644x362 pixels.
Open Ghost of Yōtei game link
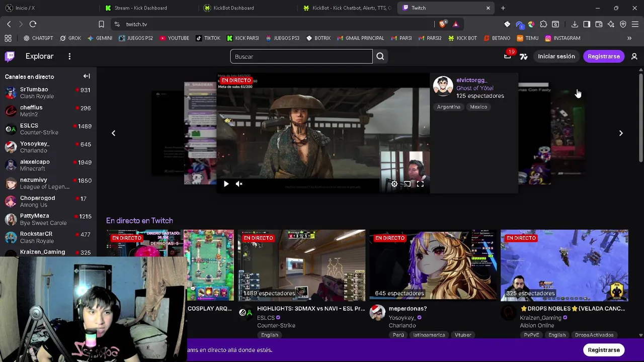coord(475,88)
